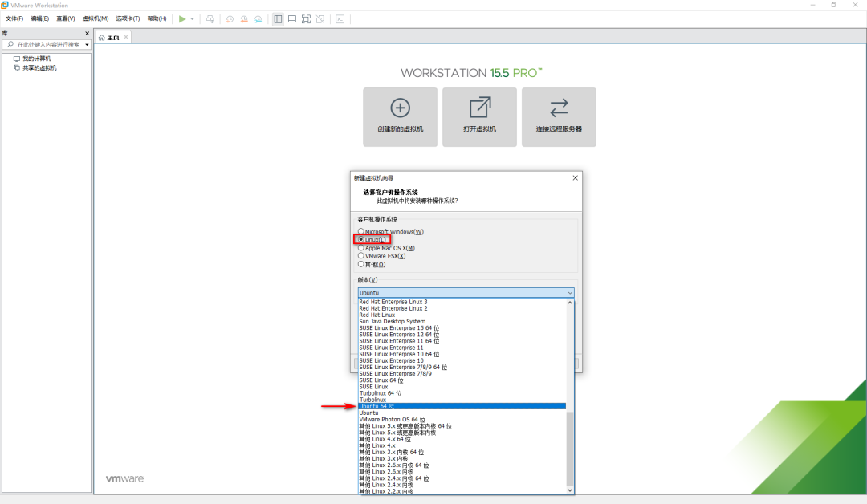
Task: Click the 打开虚拟机 tile
Action: (x=479, y=117)
